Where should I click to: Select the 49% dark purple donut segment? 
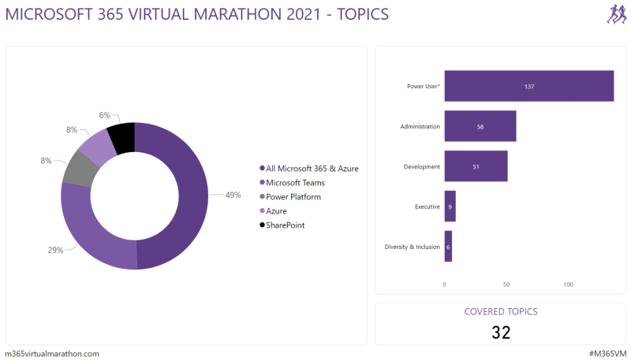tap(193, 197)
